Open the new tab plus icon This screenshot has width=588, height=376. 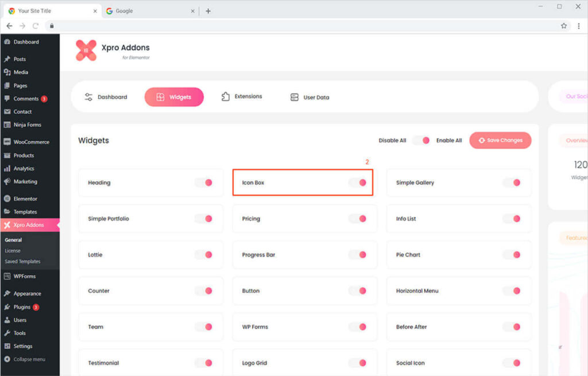click(x=208, y=11)
